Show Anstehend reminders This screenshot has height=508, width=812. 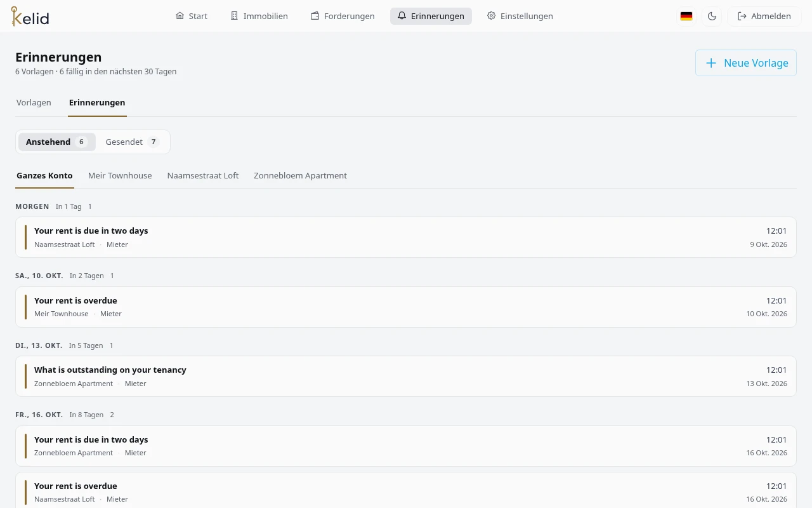[56, 142]
